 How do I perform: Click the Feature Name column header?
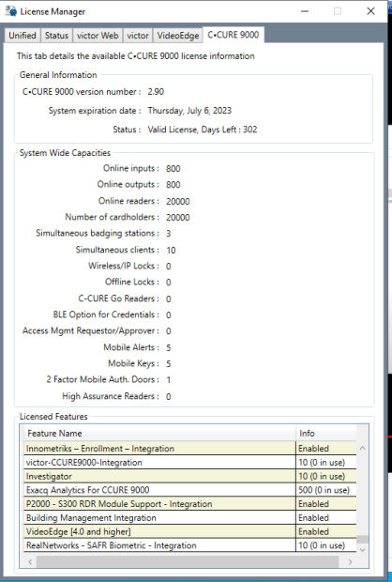click(159, 433)
